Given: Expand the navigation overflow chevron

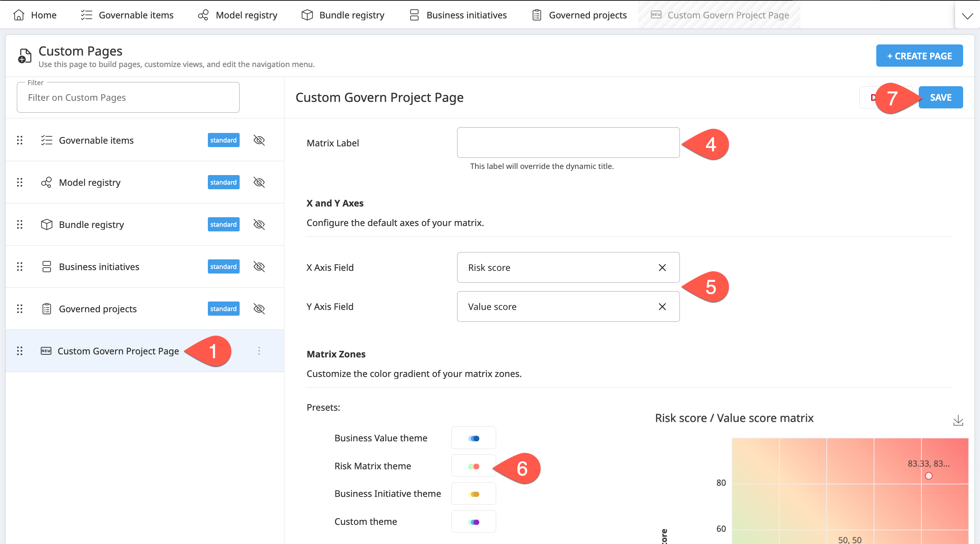Looking at the screenshot, I should pyautogui.click(x=967, y=15).
